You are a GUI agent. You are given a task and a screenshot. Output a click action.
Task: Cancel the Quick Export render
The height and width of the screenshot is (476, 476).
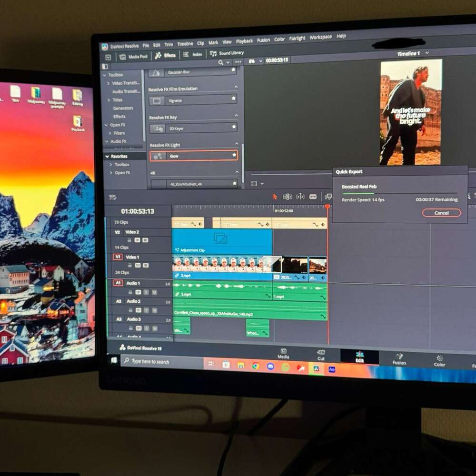(441, 213)
